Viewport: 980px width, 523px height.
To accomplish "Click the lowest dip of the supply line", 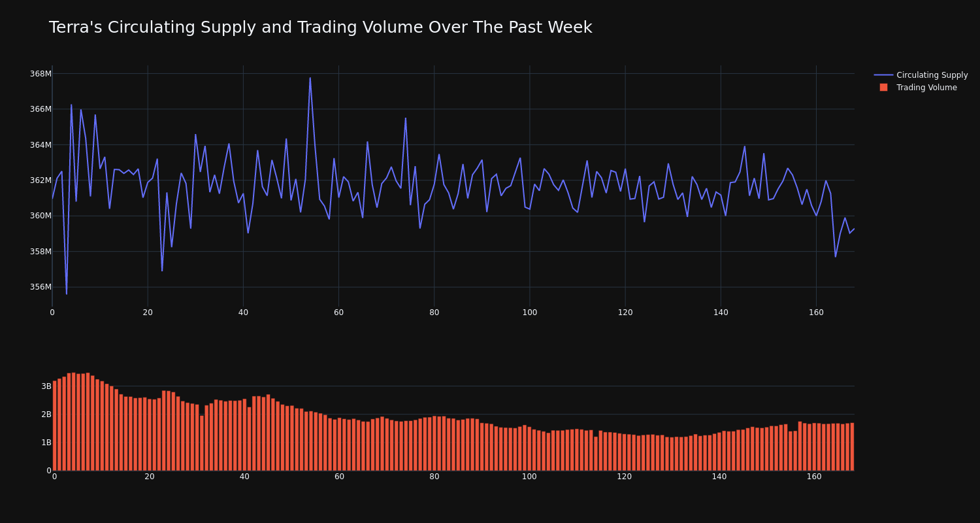I will tap(66, 294).
